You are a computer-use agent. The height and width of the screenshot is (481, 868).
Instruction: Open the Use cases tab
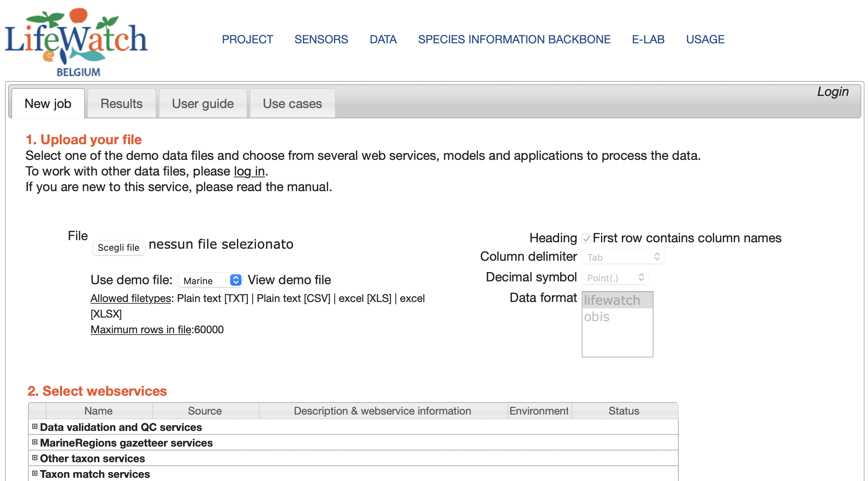click(292, 103)
